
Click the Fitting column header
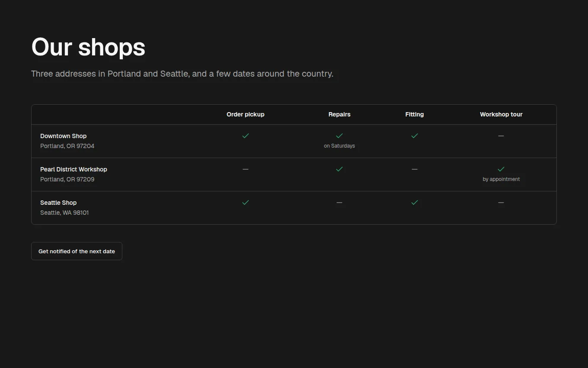[415, 114]
